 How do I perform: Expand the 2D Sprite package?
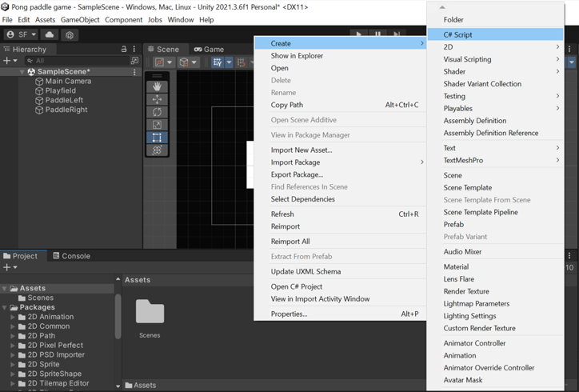click(x=13, y=364)
